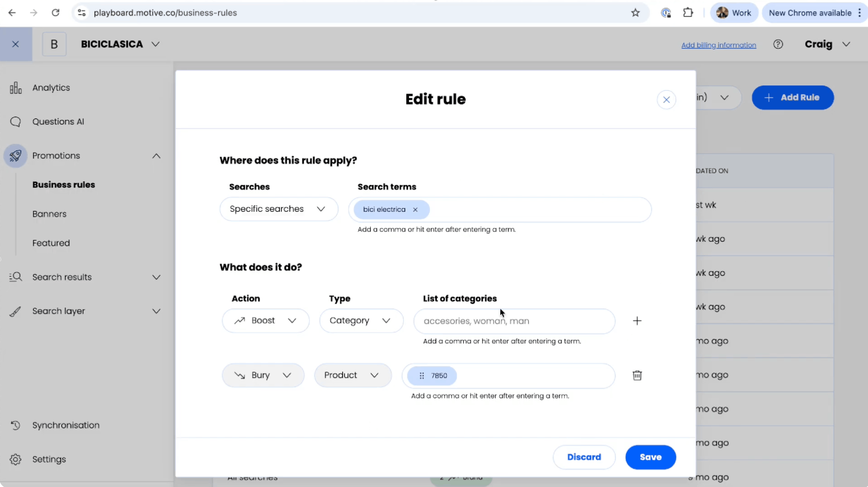Viewport: 868px width, 487px height.
Task: Open the Banners menu item
Action: (x=49, y=214)
